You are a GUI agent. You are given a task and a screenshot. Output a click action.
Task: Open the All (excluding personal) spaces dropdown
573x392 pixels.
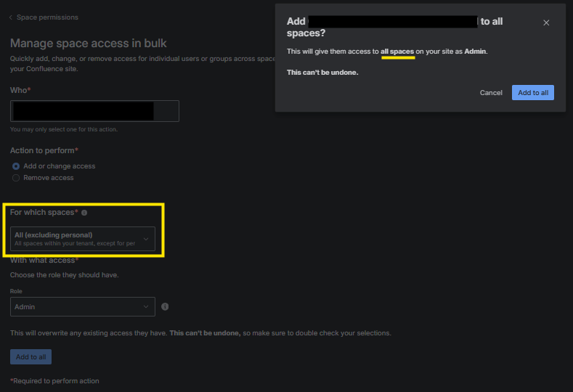tap(83, 239)
